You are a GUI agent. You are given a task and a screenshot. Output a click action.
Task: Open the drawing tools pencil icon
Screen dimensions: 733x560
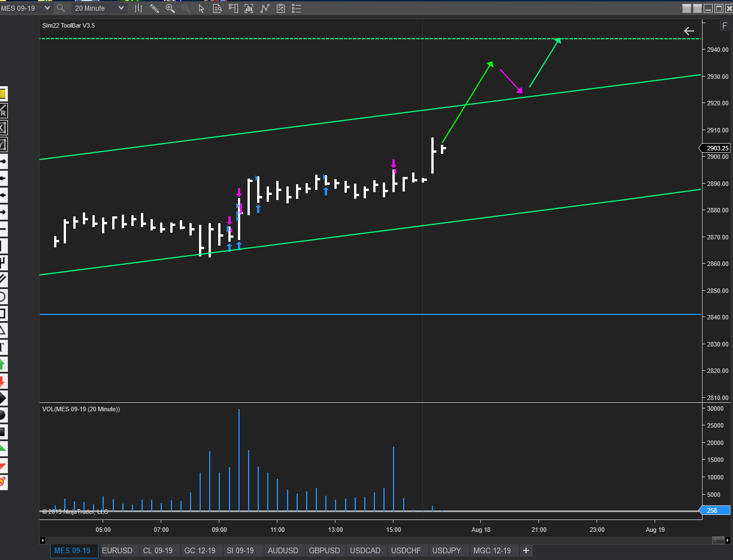(x=154, y=8)
